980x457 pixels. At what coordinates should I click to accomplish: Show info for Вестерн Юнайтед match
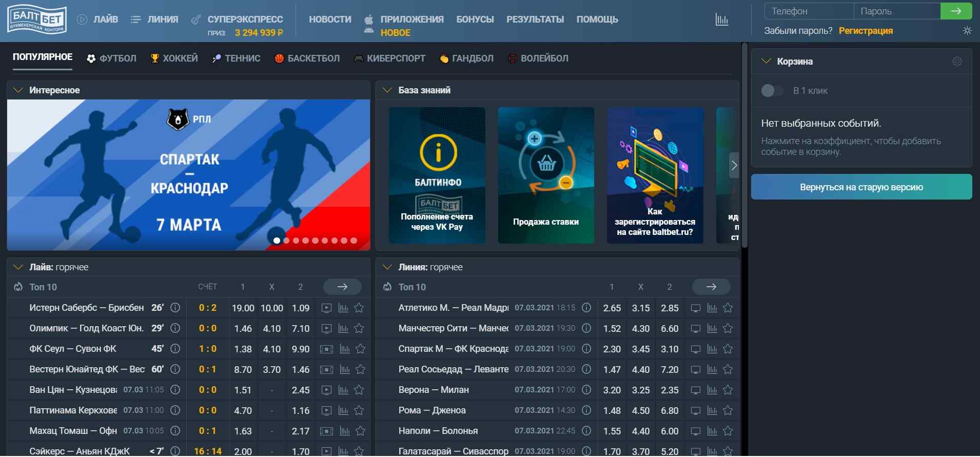[x=175, y=369]
